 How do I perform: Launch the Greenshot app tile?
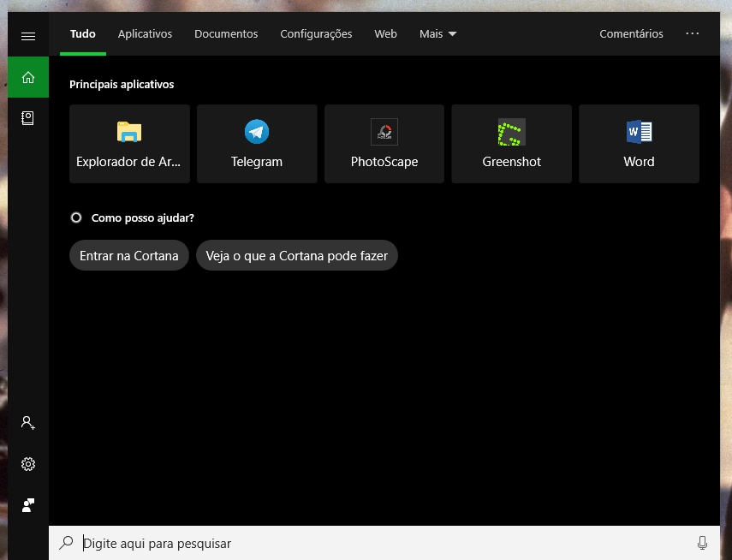click(512, 144)
